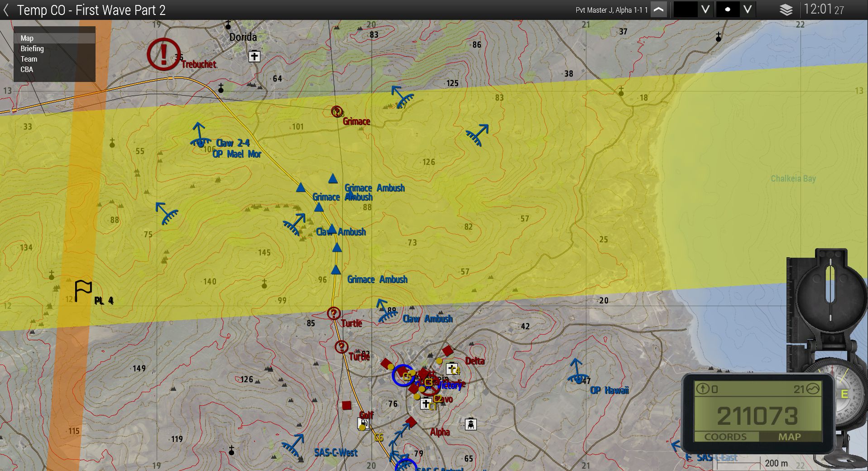This screenshot has height=471, width=868.
Task: Click the GPS heading arrow icon
Action: (703, 389)
